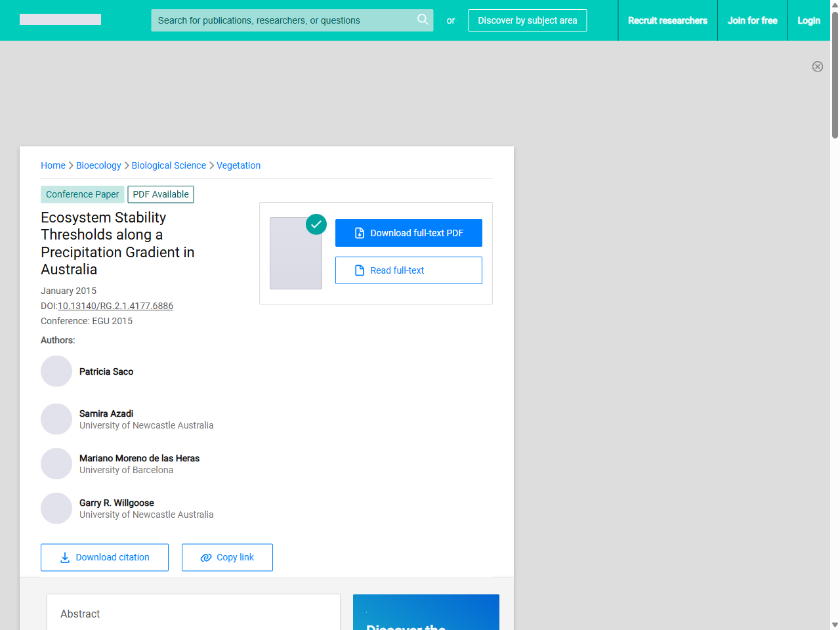Viewport: 840px width, 630px height.
Task: Open Read full-text
Action: (x=408, y=270)
